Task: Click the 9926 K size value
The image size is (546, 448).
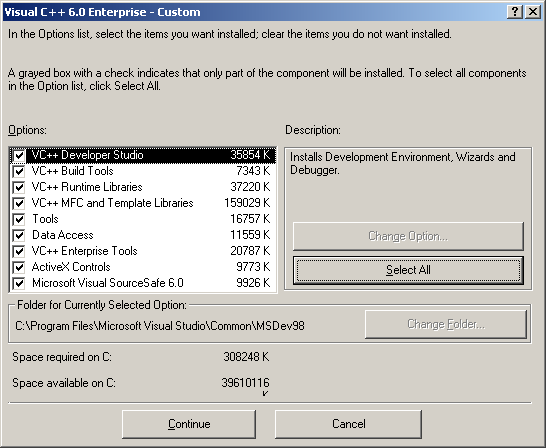Action: (253, 283)
